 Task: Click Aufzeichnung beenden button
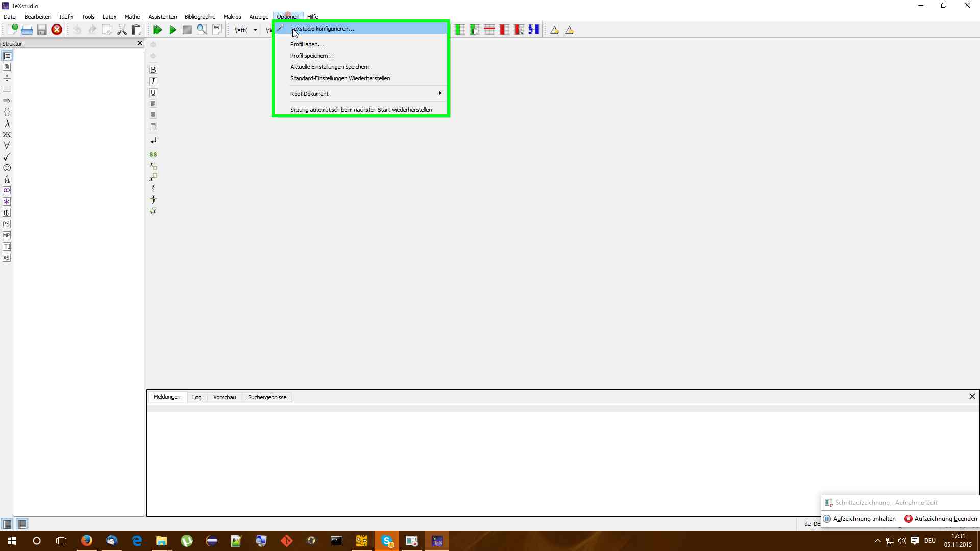click(941, 519)
